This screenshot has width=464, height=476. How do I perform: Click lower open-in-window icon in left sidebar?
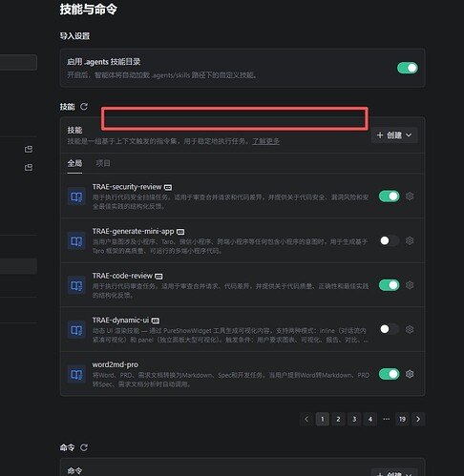(29, 167)
